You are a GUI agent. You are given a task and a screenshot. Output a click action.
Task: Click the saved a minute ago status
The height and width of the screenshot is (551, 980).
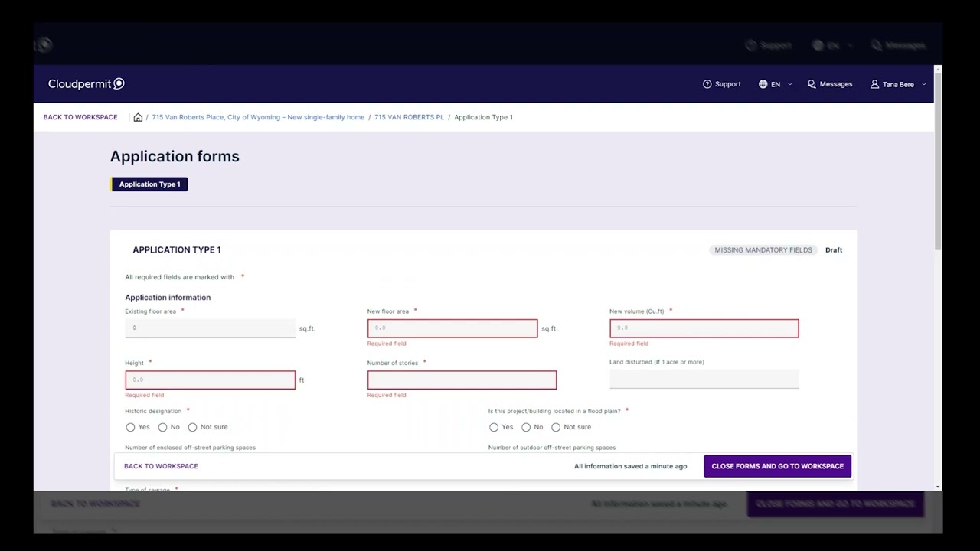point(630,466)
